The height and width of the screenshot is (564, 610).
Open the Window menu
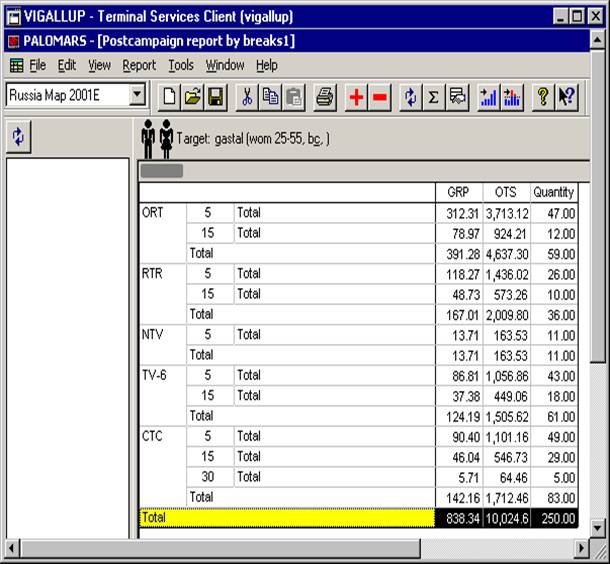click(225, 65)
